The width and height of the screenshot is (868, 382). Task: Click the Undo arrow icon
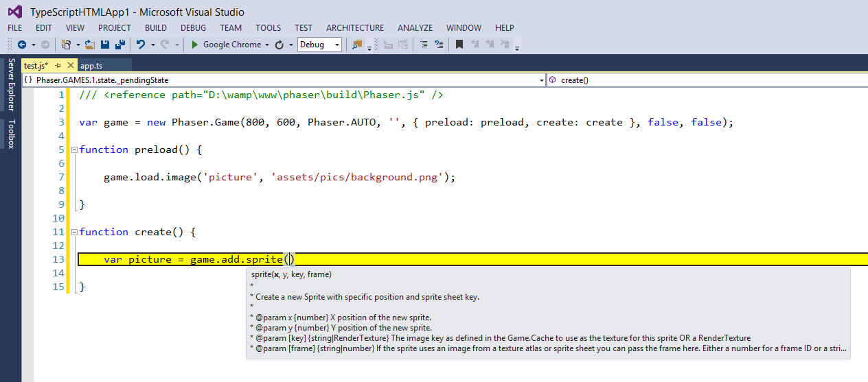(x=141, y=45)
